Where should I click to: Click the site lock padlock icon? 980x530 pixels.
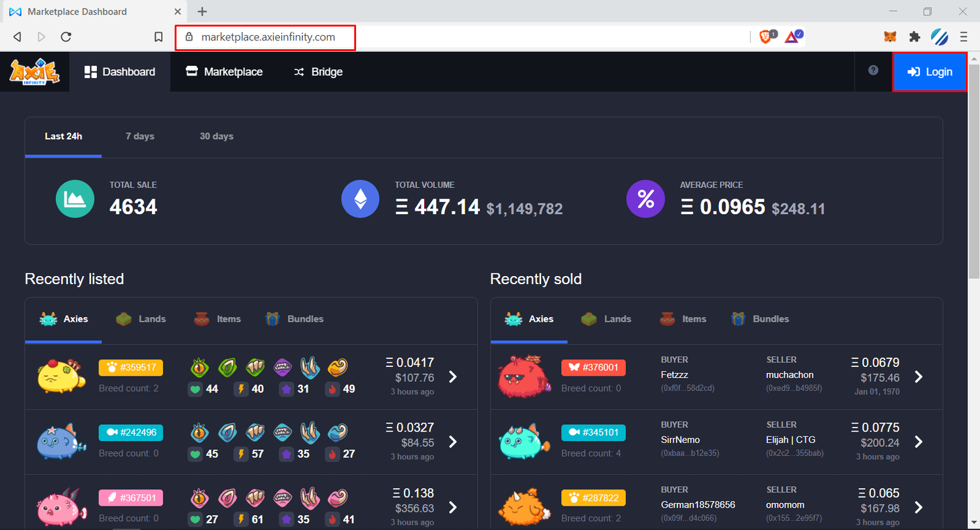click(189, 37)
